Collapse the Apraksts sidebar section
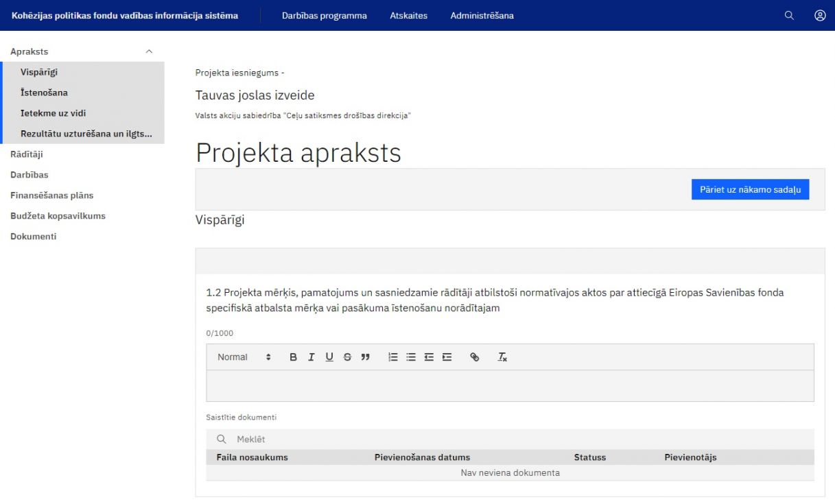The image size is (835, 504). [x=150, y=51]
